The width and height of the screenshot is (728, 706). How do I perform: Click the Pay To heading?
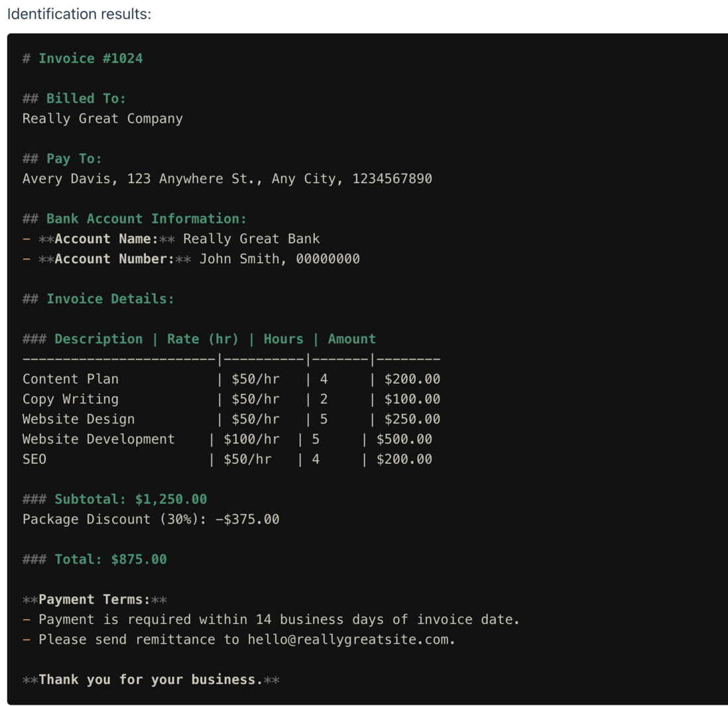point(62,158)
